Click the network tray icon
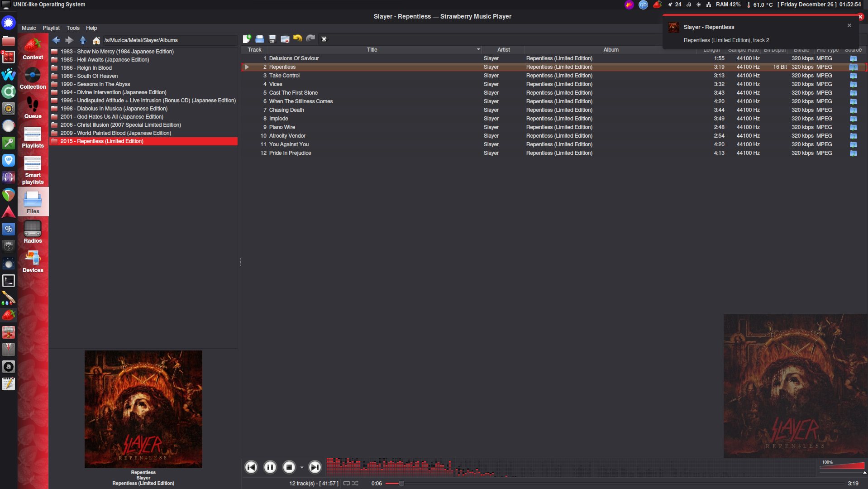Screen dimensions: 868x489 [x=709, y=5]
